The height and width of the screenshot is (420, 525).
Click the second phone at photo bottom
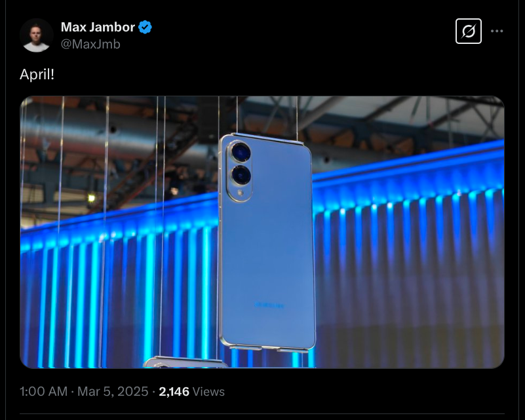[x=185, y=363]
